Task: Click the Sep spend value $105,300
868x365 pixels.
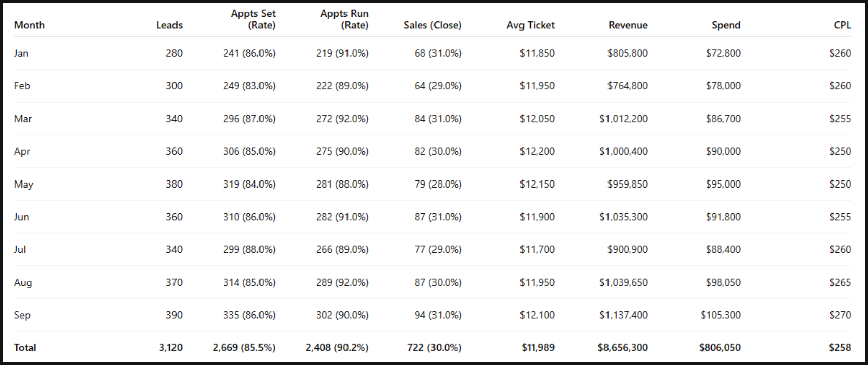Action: pyautogui.click(x=720, y=315)
